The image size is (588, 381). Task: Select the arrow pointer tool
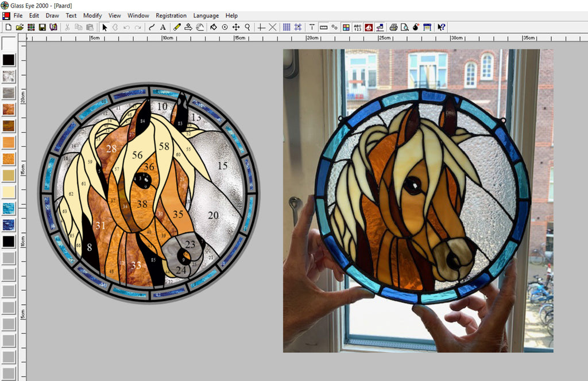click(104, 27)
